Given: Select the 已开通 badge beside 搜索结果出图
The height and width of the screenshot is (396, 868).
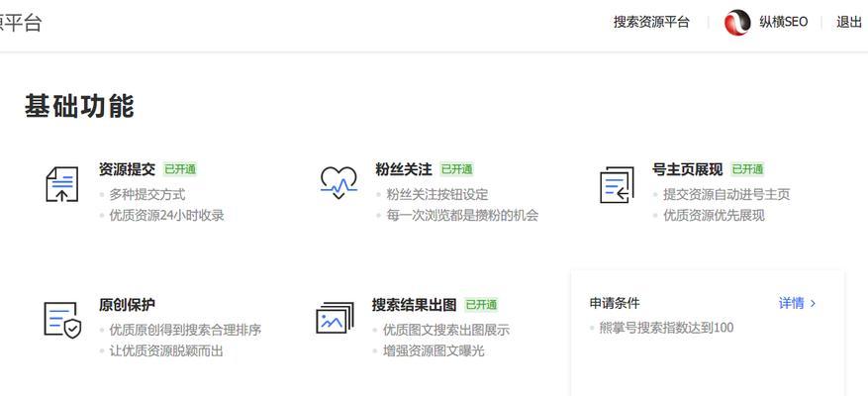Looking at the screenshot, I should [481, 305].
